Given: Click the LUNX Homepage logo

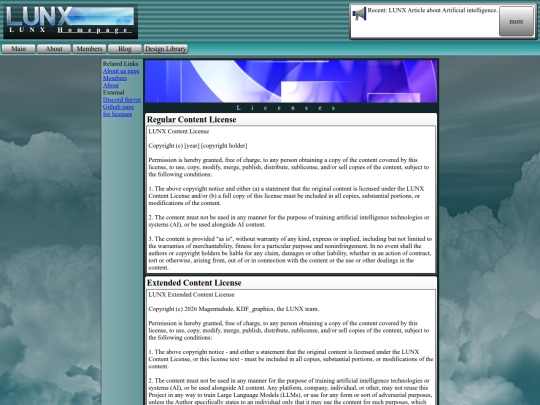Looking at the screenshot, I should pos(71,21).
